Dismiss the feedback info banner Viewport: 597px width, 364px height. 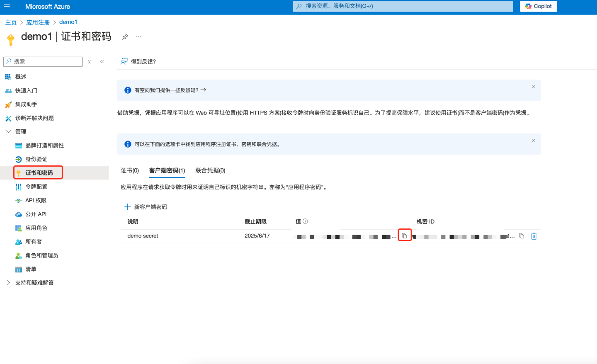tap(533, 87)
